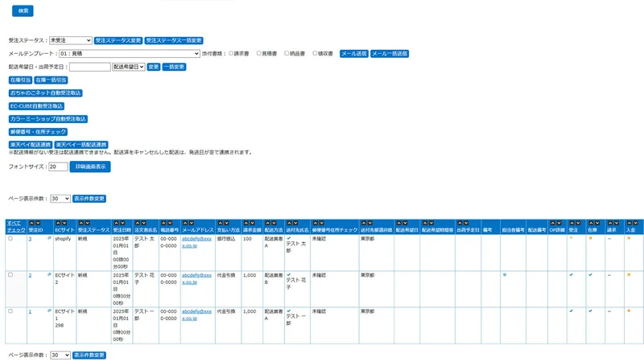Focus the フォントサイズ input field

coord(58,167)
